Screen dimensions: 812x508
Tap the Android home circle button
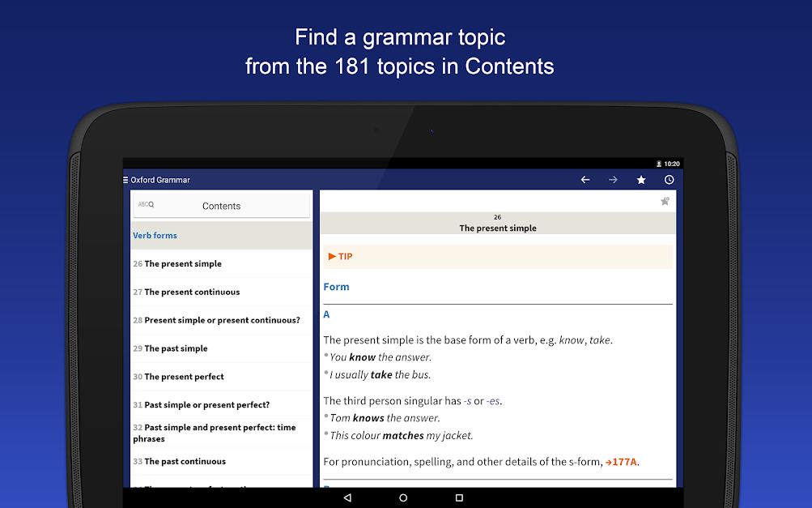(x=403, y=497)
